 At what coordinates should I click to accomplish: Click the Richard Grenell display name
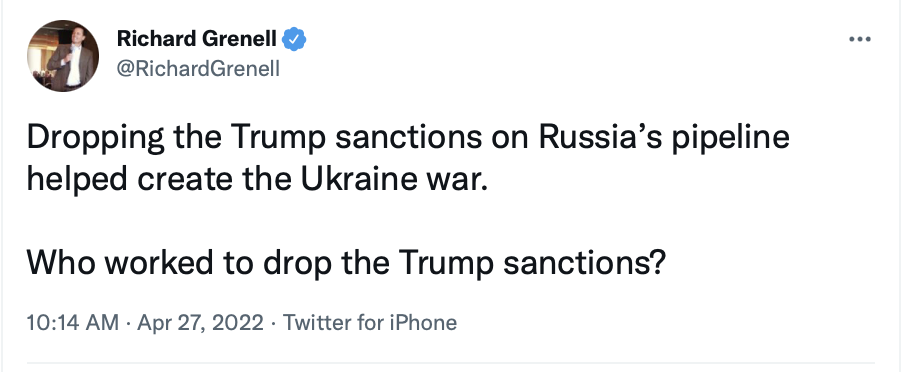tap(197, 39)
